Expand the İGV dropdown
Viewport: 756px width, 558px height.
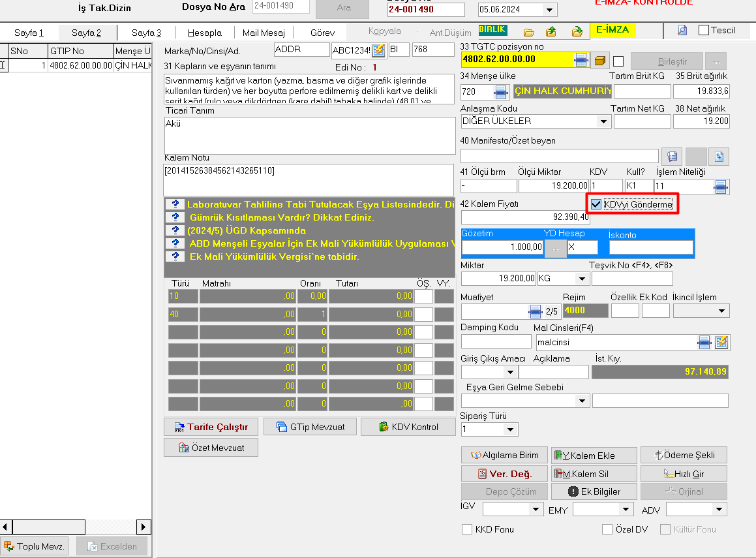tap(536, 509)
